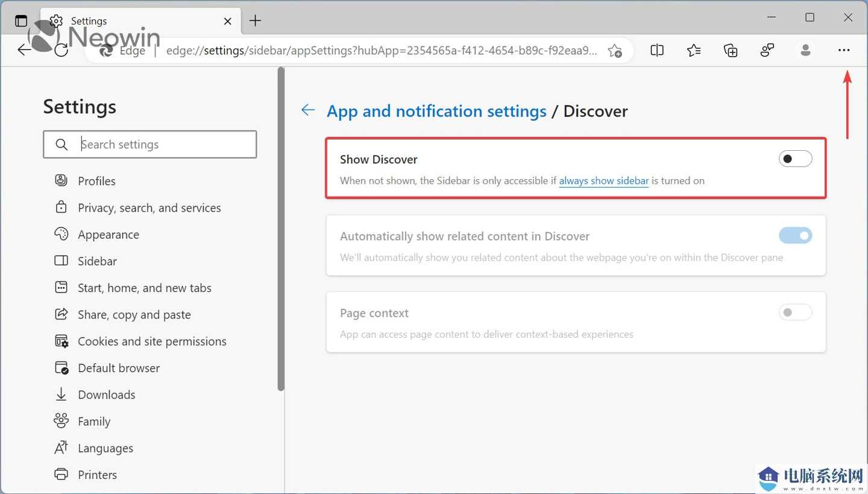Open Profiles settings section
Viewport: 868px width, 494px height.
(x=96, y=181)
